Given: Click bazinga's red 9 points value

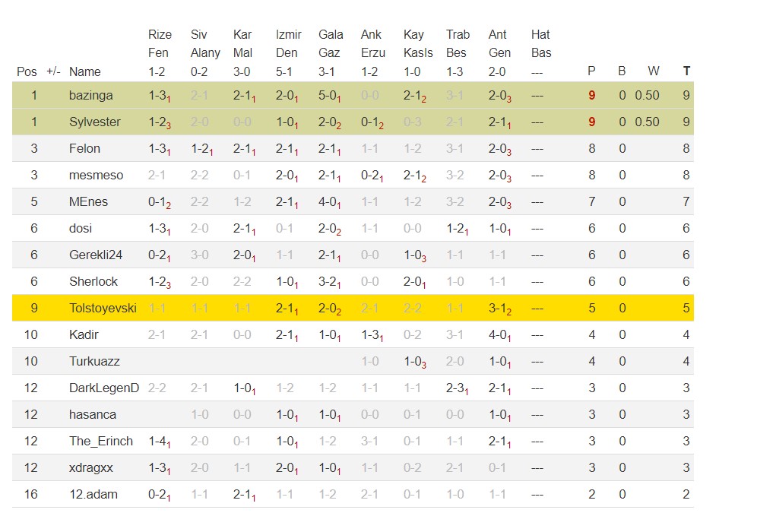Looking at the screenshot, I should tap(591, 96).
